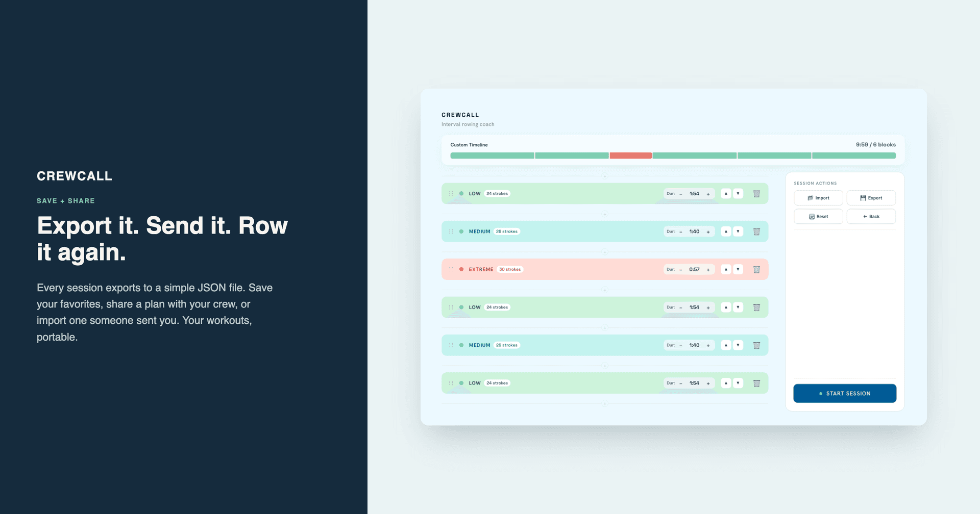Move the last MEDIUM block up

(x=726, y=345)
